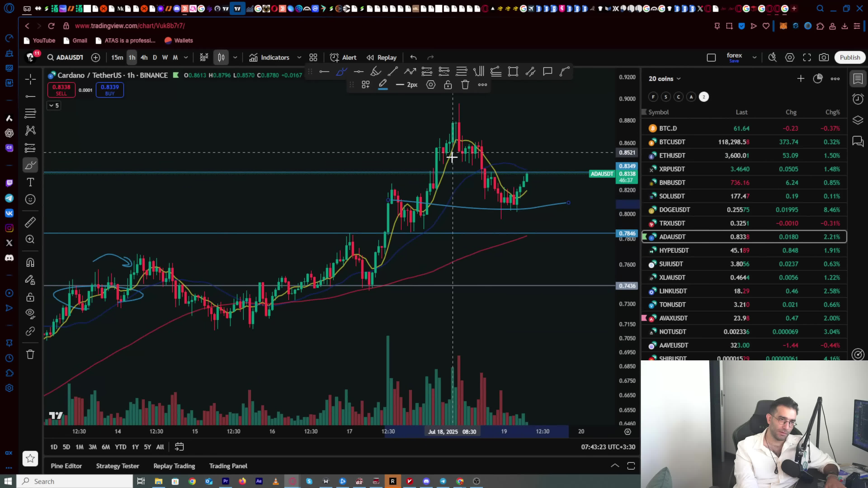Delete the selected drawing via floating toolbar trash
The width and height of the screenshot is (868, 488).
click(465, 85)
